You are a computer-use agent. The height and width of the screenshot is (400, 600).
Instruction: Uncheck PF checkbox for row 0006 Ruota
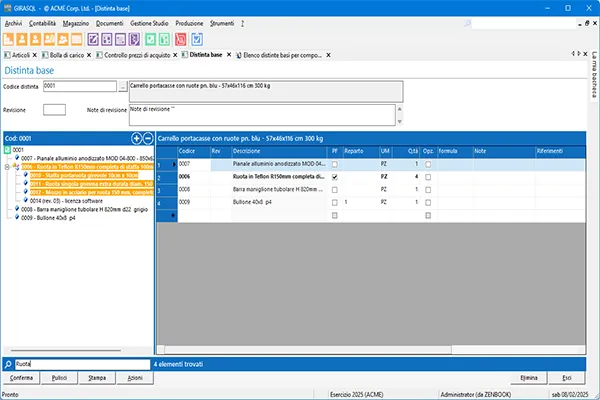coord(335,177)
